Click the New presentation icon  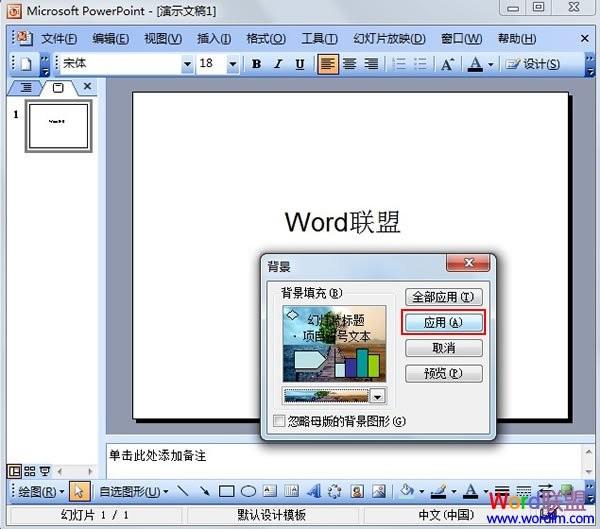26,64
